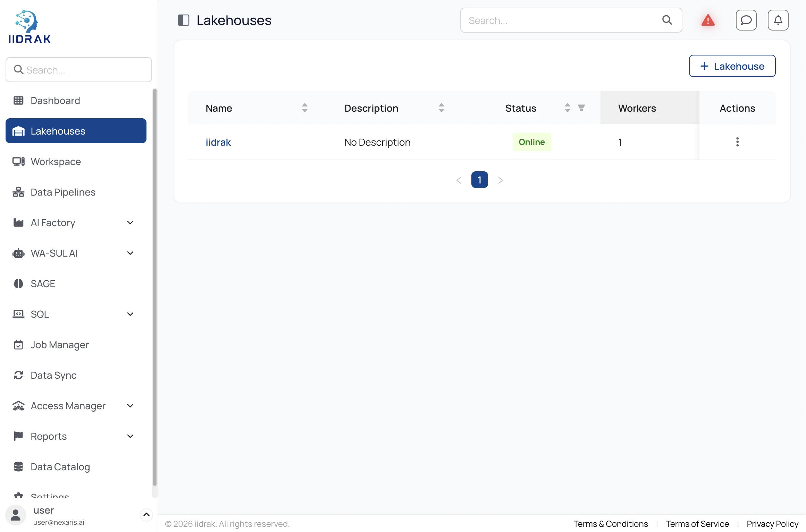Click the add Lakehouse button
The height and width of the screenshot is (532, 806).
pos(732,66)
